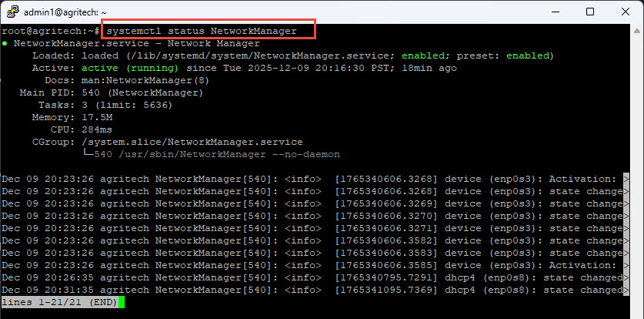Minimize the PuTTY terminal window
The height and width of the screenshot is (319, 644).
tap(555, 12)
